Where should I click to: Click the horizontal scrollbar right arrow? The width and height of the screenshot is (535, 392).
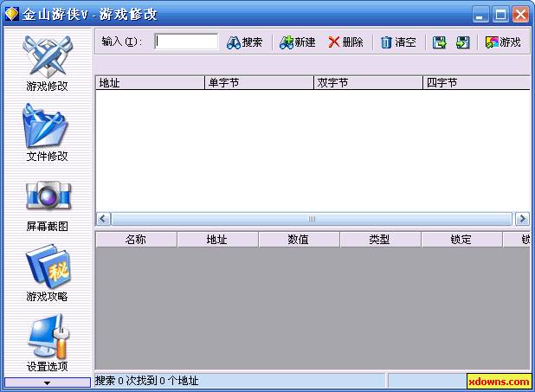coord(522,219)
